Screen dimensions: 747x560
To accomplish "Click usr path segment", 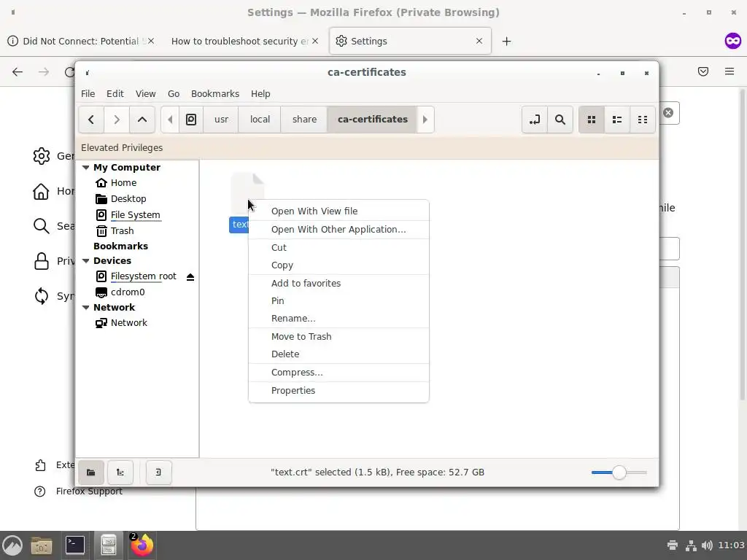I will 221,120.
